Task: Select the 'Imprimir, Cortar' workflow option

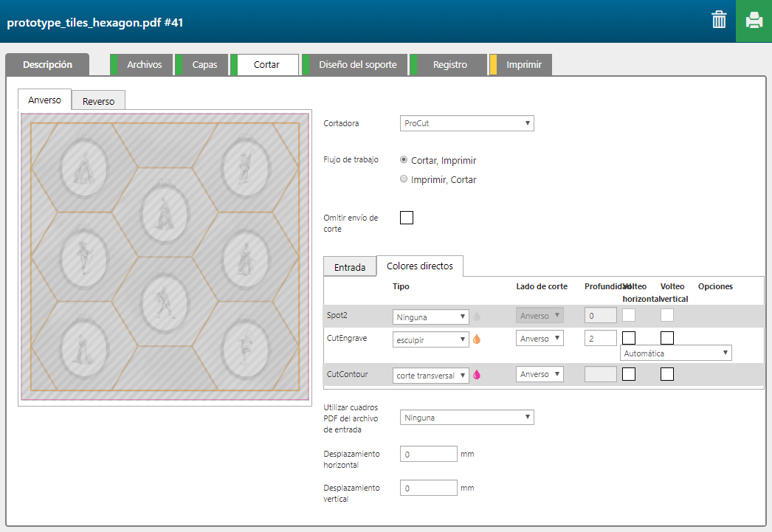Action: (x=404, y=179)
